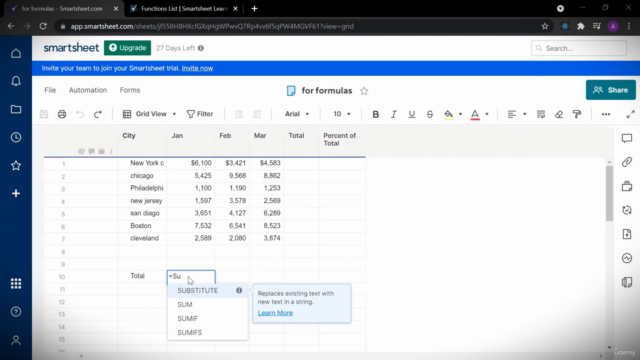Open the more options ellipsis in toolbar
This screenshot has width=640, height=360.
click(606, 114)
